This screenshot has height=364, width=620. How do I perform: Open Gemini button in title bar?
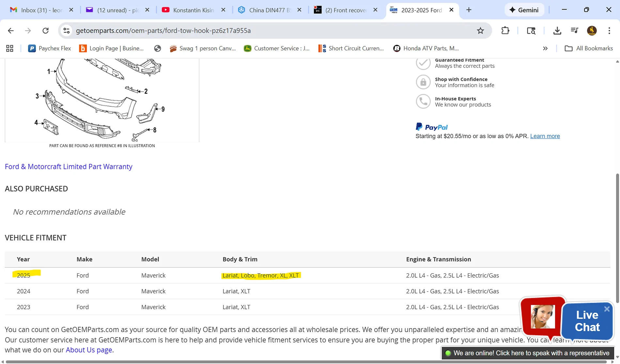(x=524, y=10)
